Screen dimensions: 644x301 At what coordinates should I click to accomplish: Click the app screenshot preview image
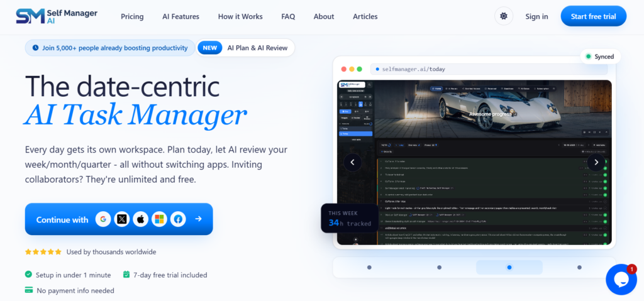(474, 162)
